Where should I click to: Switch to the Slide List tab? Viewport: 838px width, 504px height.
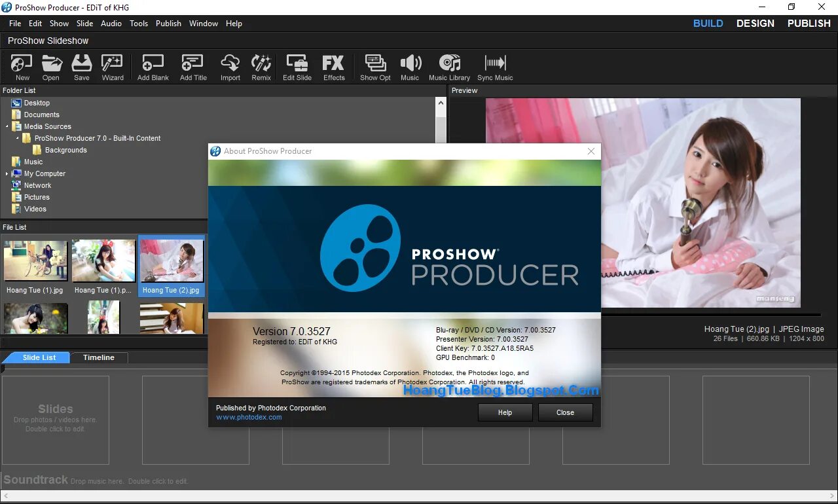click(x=38, y=357)
